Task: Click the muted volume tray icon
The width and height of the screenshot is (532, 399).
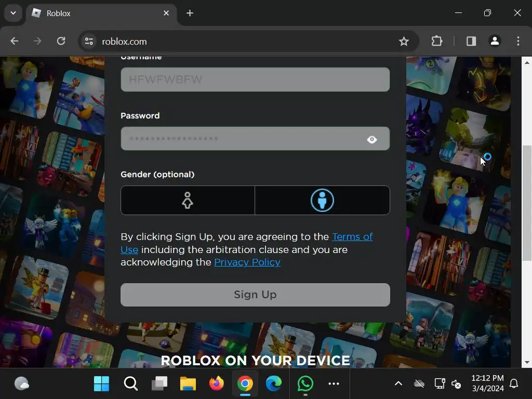Action: 456,384
